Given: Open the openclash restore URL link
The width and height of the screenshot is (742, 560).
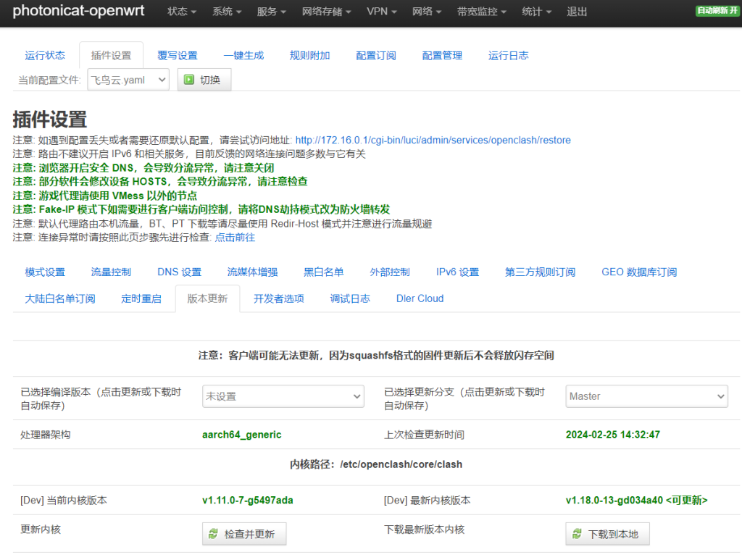Looking at the screenshot, I should point(433,140).
